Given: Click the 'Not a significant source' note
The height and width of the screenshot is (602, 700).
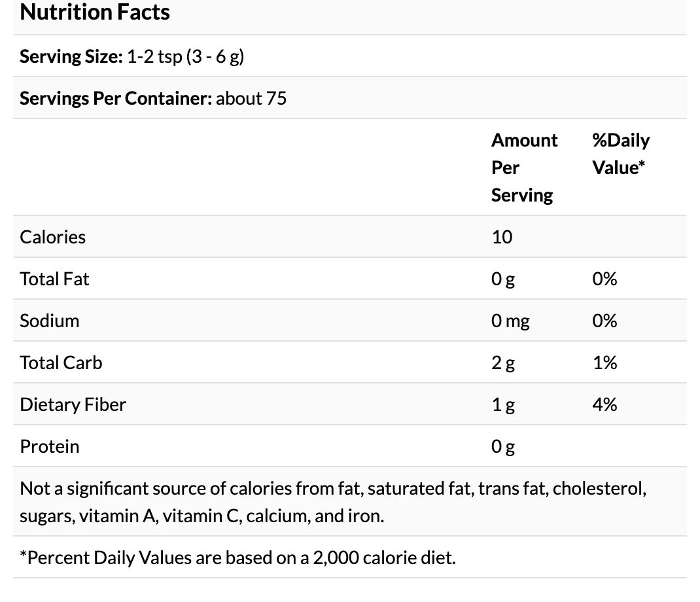Looking at the screenshot, I should (x=333, y=502).
